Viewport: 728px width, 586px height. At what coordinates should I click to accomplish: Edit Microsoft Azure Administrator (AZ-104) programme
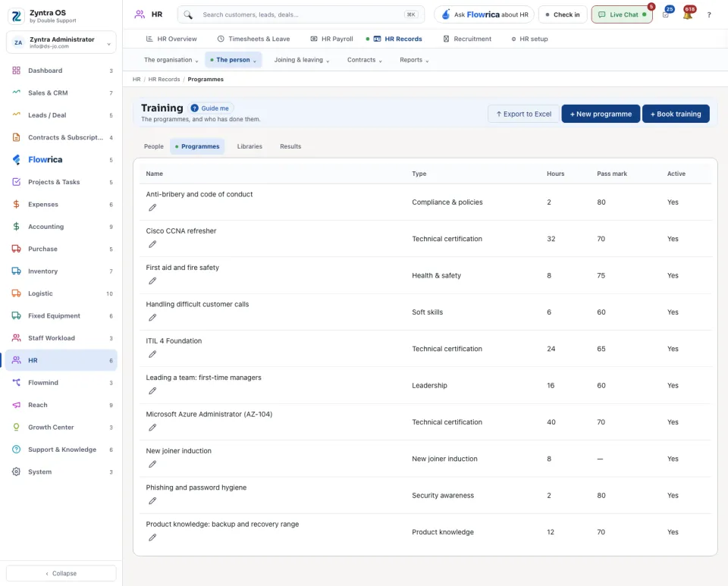pos(152,428)
